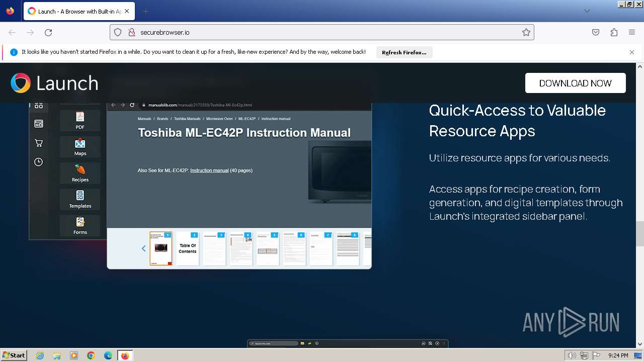The image size is (644, 362).
Task: Click the apps grid sidebar icon
Action: (39, 106)
